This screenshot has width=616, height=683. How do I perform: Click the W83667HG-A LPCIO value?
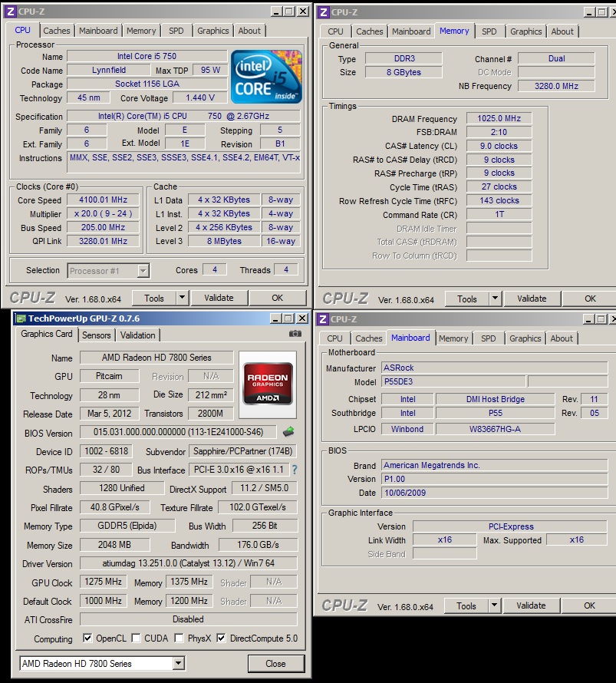495,429
